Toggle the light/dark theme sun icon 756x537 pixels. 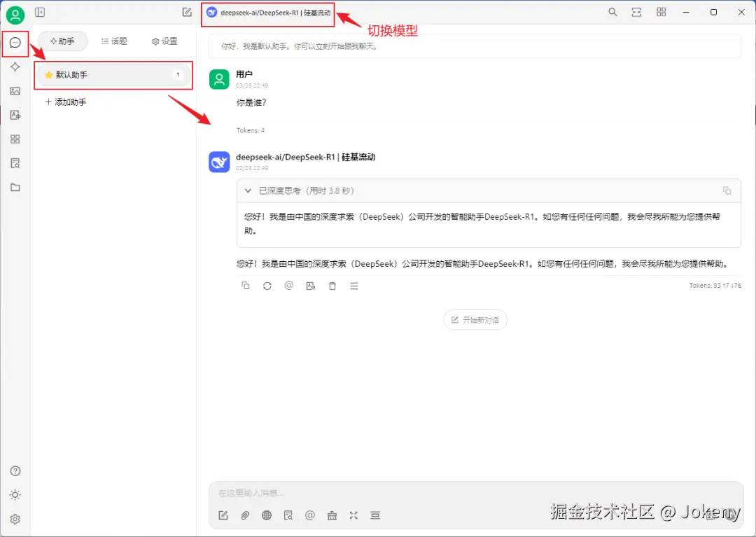point(15,495)
